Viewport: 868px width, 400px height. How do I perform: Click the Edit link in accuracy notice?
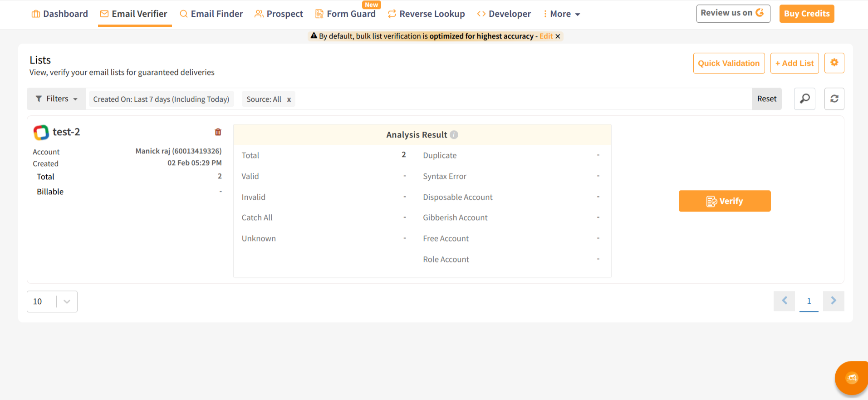click(x=546, y=36)
